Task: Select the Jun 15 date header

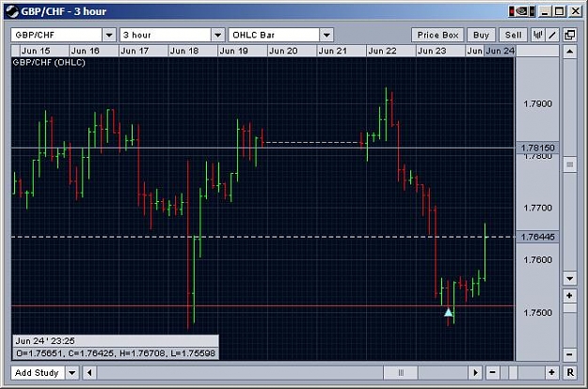Action: [x=44, y=51]
